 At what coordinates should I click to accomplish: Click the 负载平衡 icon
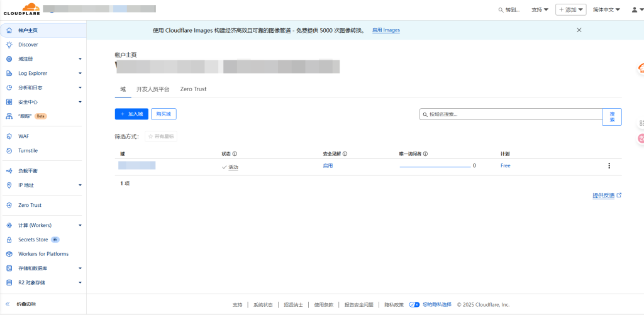[9, 171]
